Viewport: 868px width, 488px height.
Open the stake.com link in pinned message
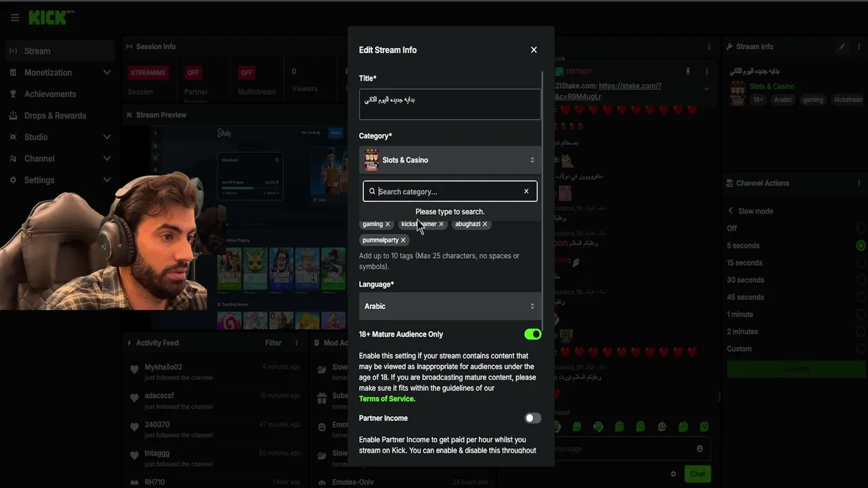click(630, 86)
